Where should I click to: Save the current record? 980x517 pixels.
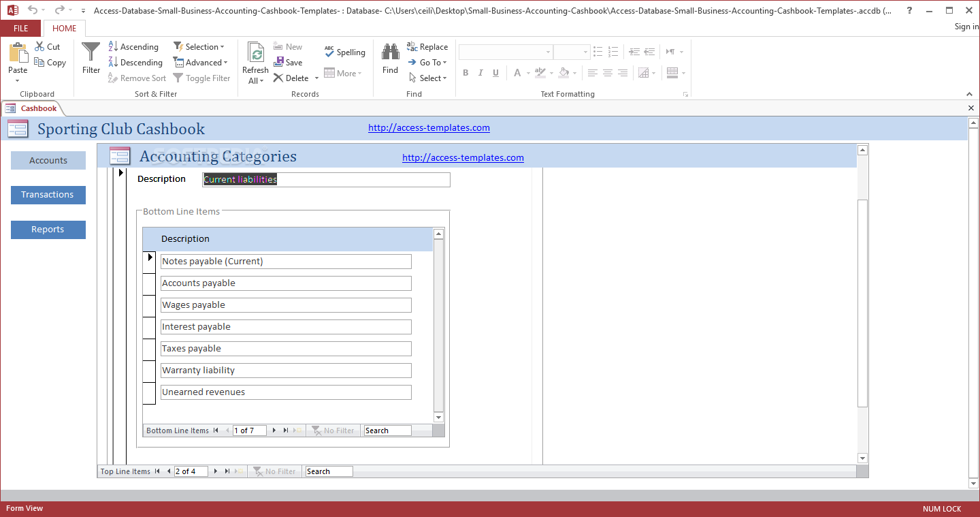click(288, 63)
